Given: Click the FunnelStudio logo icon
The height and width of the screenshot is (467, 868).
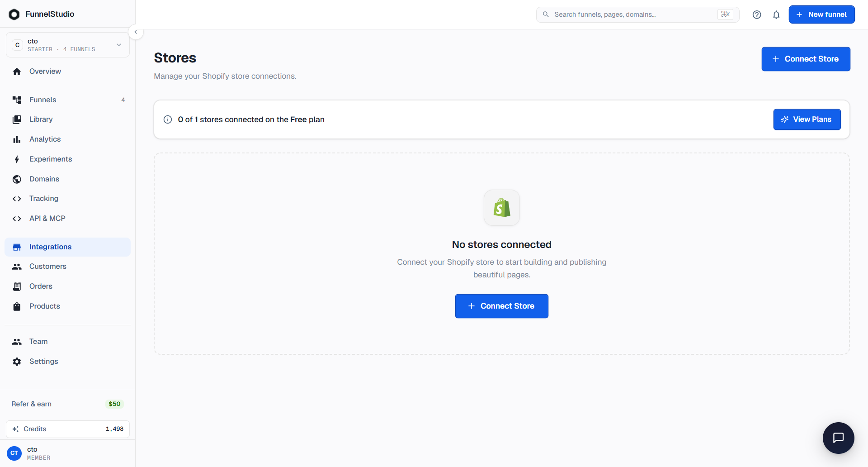Looking at the screenshot, I should pyautogui.click(x=14, y=14).
